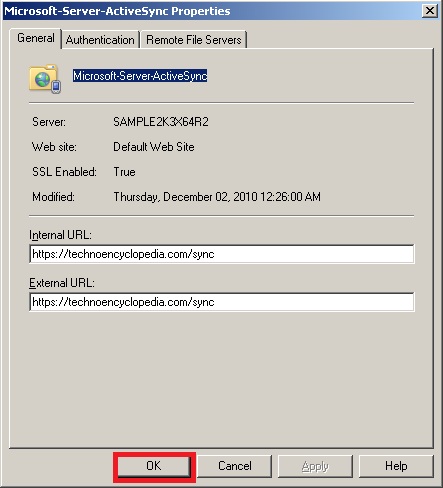Click the Default Web Site value
The width and height of the screenshot is (443, 488).
coord(154,147)
